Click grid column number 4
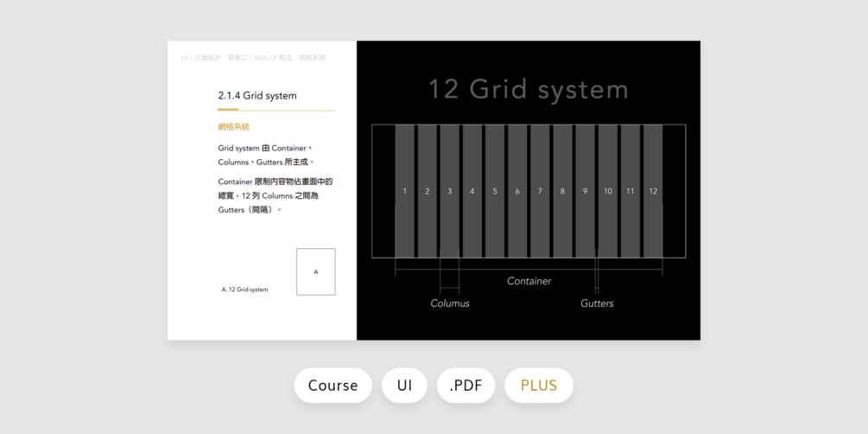Viewport: 868px width, 434px height. 472,191
